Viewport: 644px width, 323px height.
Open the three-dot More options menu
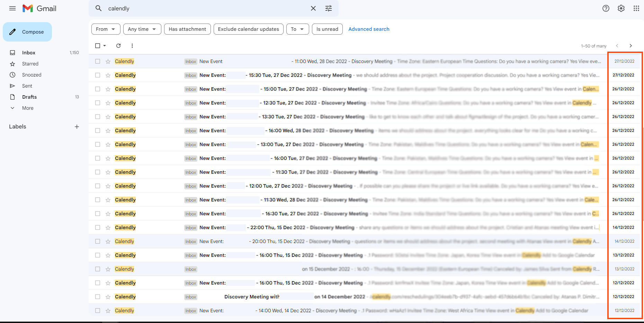132,46
